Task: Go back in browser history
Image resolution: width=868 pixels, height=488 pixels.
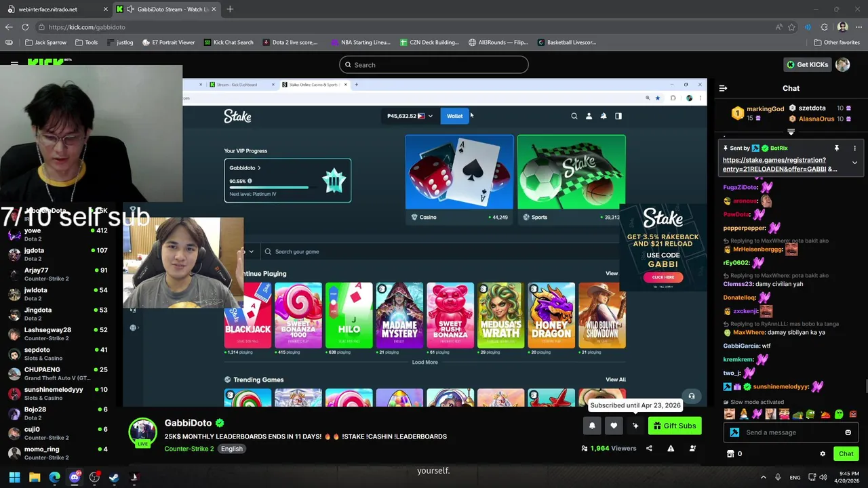Action: coord(8,27)
